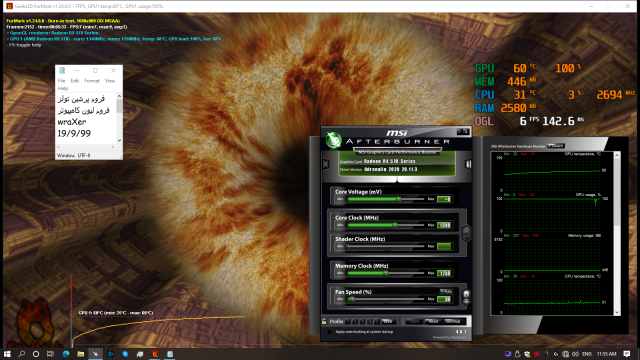Select profile slot 2
This screenshot has width=640, height=360.
pyautogui.click(x=355, y=322)
